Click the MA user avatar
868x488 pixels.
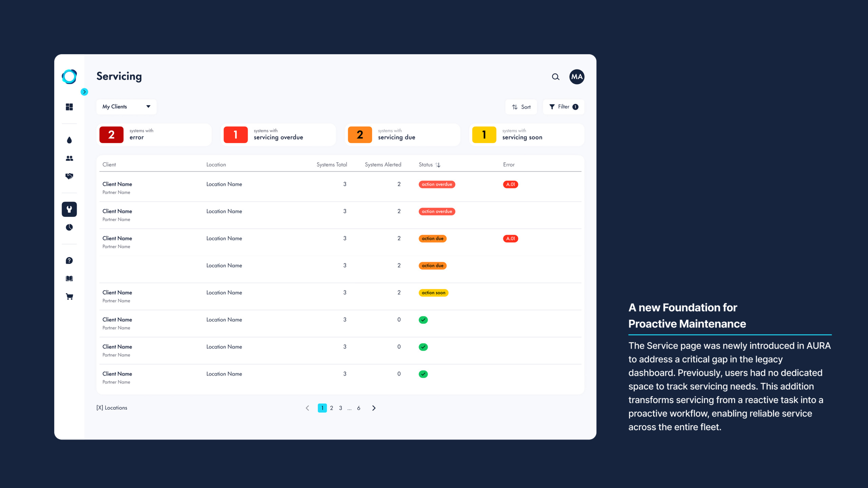click(x=577, y=77)
